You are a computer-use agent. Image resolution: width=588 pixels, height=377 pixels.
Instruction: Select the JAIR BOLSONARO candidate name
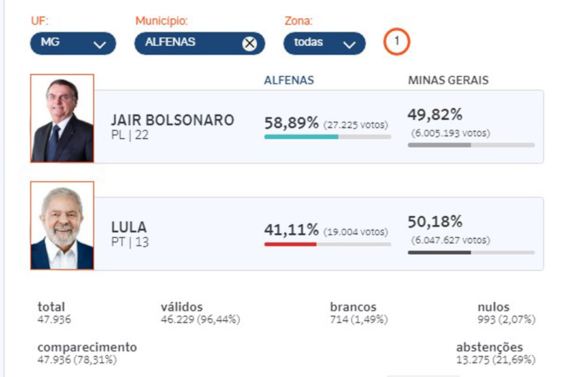[x=172, y=120]
